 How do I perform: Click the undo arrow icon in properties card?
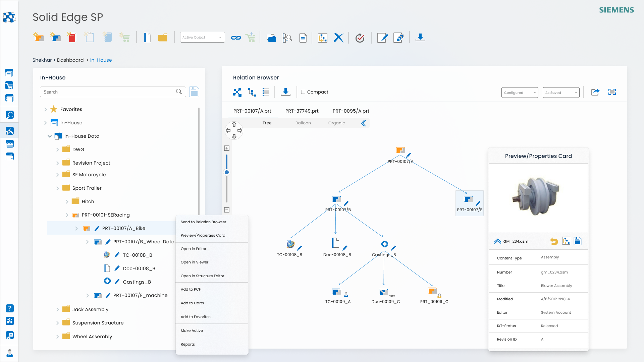tap(554, 241)
